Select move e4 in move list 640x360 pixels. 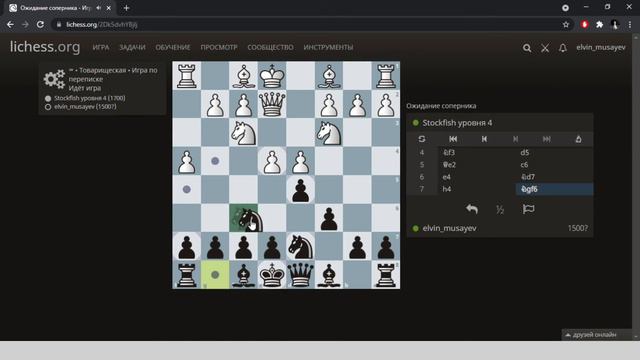coord(477,177)
